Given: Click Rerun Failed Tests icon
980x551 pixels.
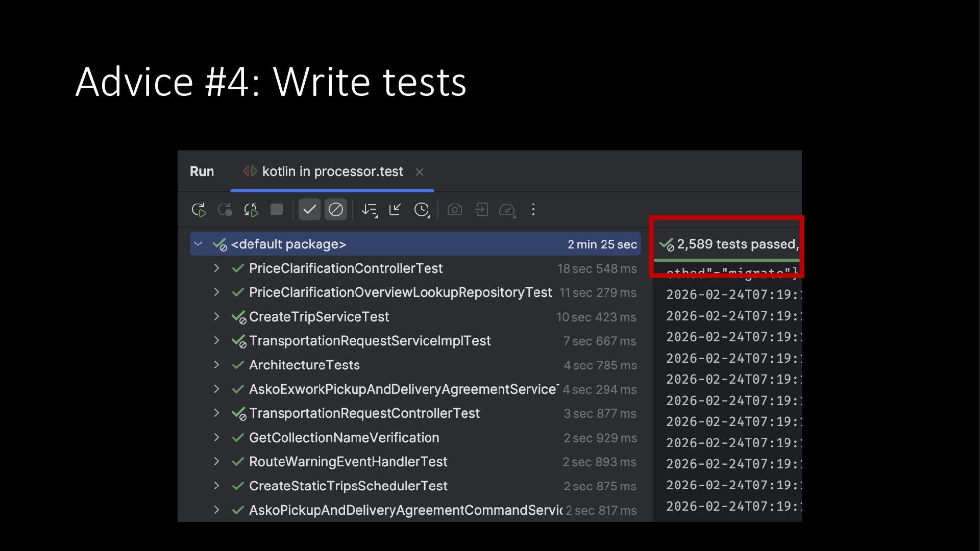Looking at the screenshot, I should pos(225,210).
